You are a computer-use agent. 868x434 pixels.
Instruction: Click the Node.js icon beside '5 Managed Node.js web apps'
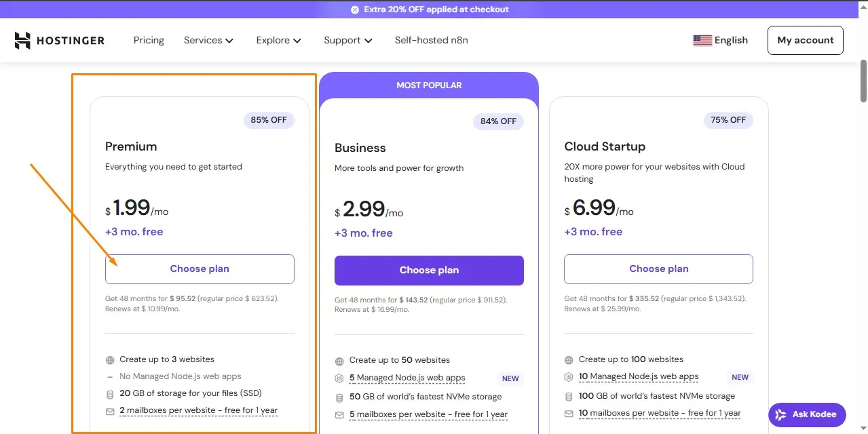pyautogui.click(x=339, y=378)
